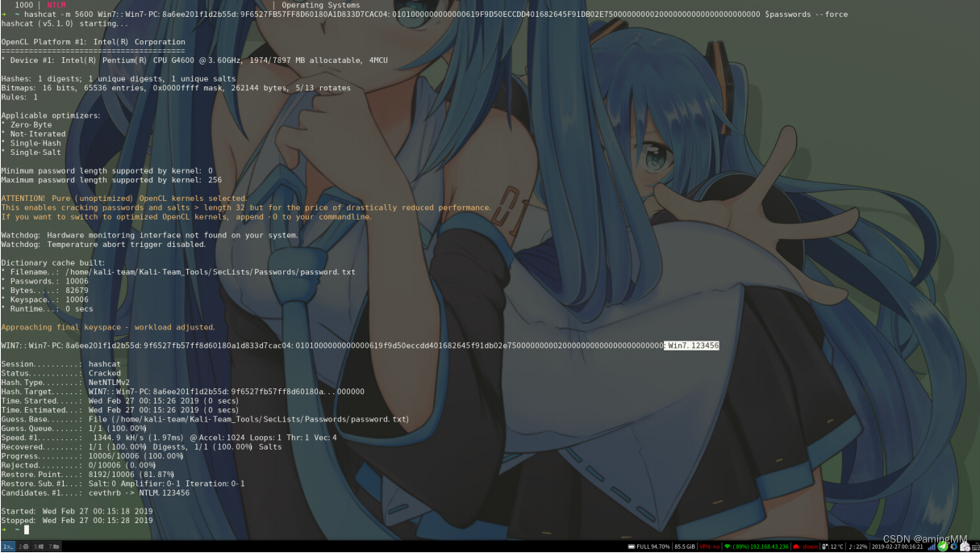
Task: Click the wifi 192.168.43.236 status indicator
Action: click(x=757, y=547)
